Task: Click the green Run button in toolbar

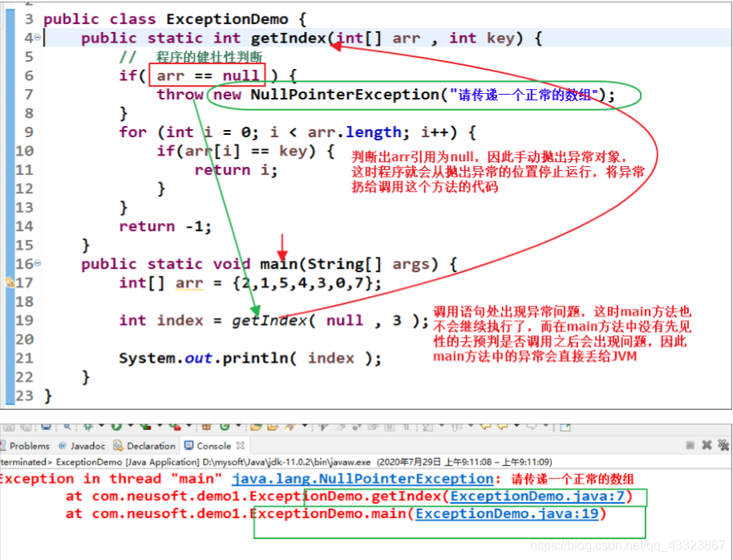Action: pos(116,426)
